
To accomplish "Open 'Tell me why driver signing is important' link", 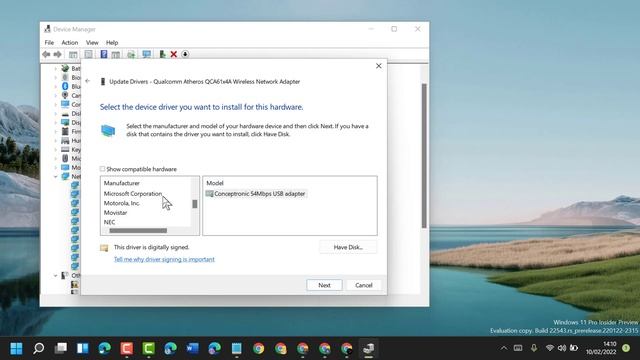I will [164, 259].
